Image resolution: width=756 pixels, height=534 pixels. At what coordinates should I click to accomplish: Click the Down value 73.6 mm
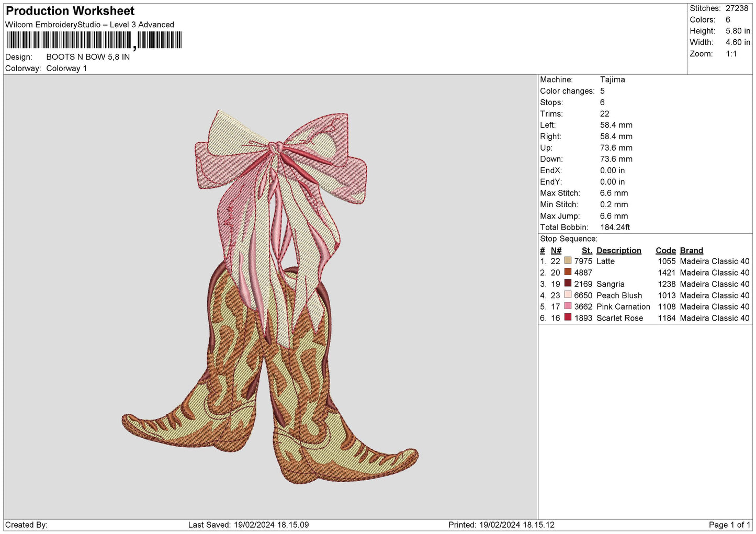616,159
